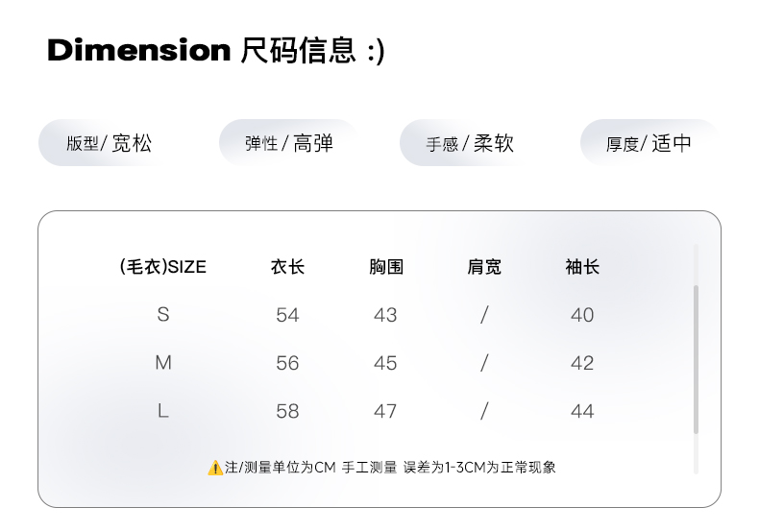The image size is (759, 532).
Task: Click the size table's vertical scrollbar
Action: pyautogui.click(x=696, y=359)
